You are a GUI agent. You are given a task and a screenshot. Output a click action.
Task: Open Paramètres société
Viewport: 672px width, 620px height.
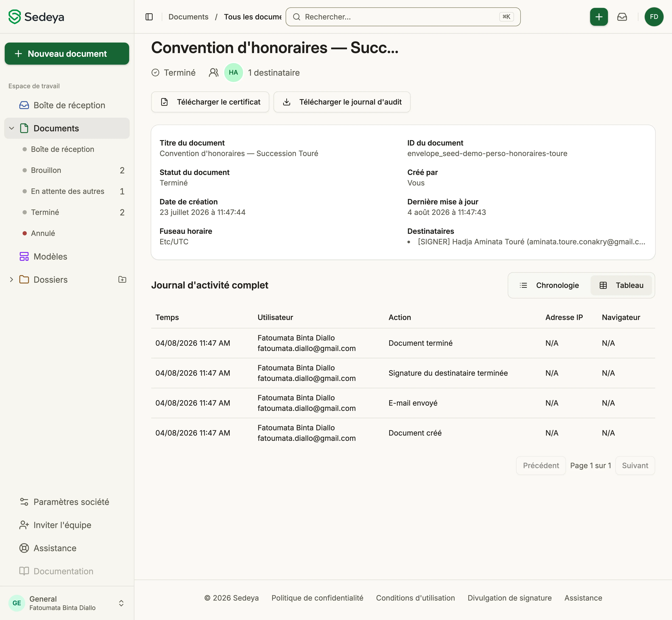(x=71, y=502)
